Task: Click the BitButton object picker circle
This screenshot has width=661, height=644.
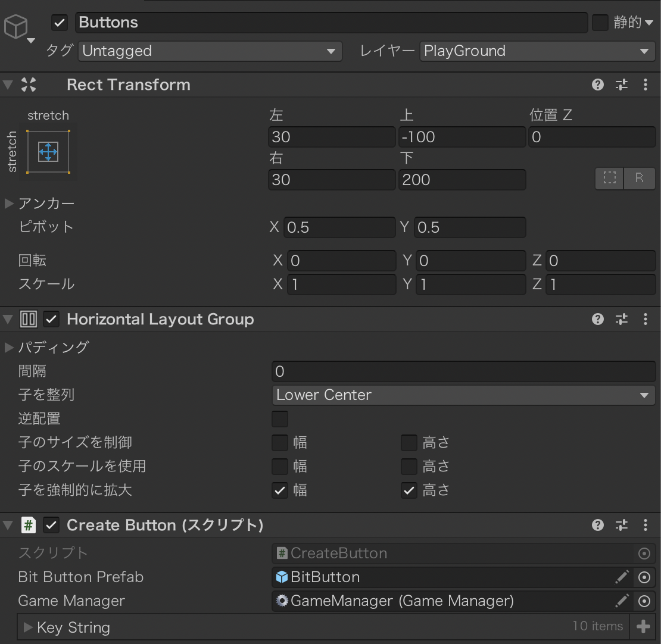Action: pos(644,577)
